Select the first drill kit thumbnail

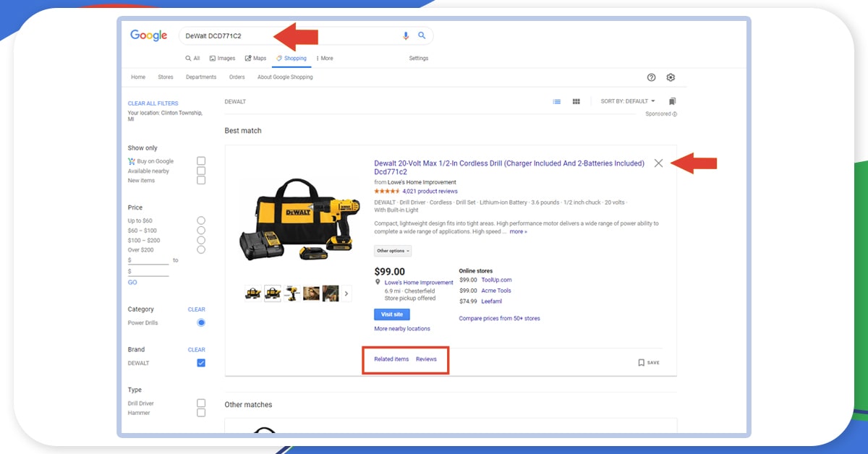click(x=253, y=293)
